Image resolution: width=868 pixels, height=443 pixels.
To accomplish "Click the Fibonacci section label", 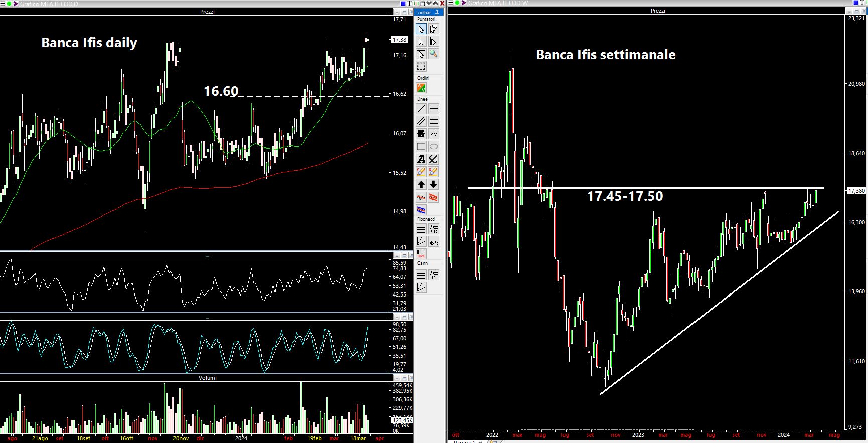I will pos(426,219).
